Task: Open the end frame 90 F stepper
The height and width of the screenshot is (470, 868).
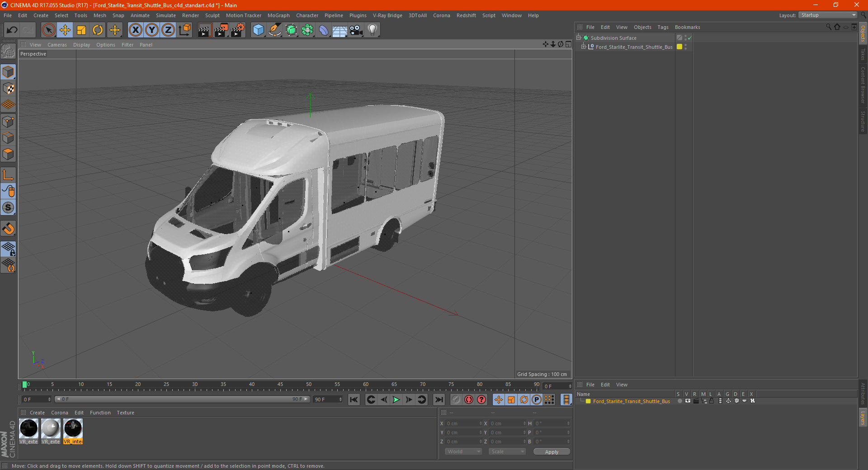Action: [340, 399]
